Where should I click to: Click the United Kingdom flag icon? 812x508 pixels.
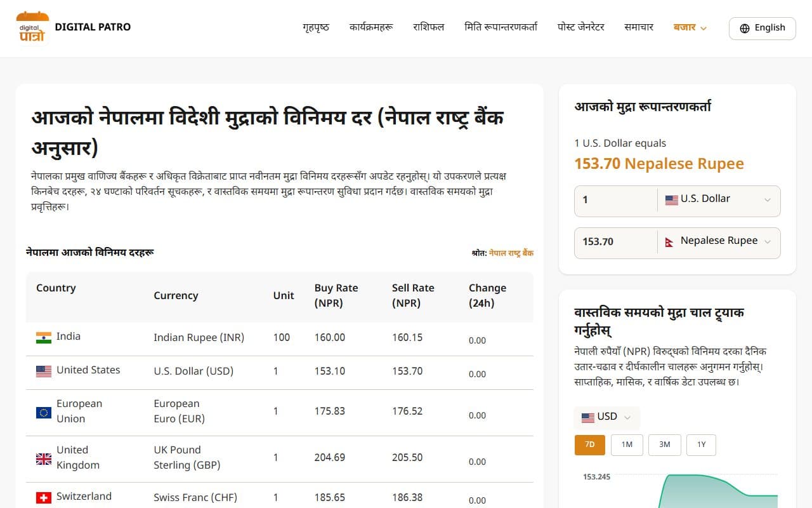point(44,459)
